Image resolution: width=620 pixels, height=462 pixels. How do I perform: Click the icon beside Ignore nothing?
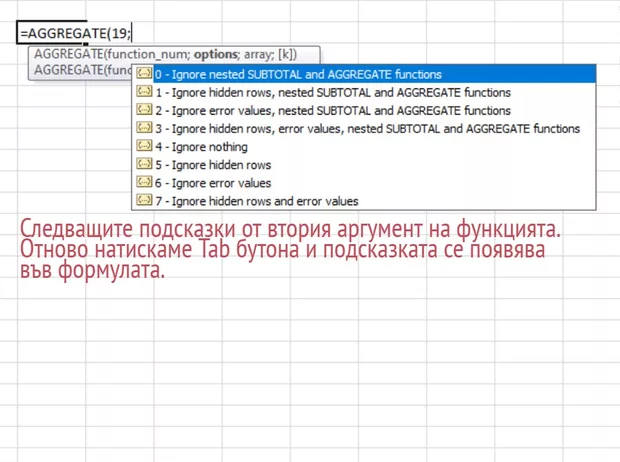pos(144,146)
